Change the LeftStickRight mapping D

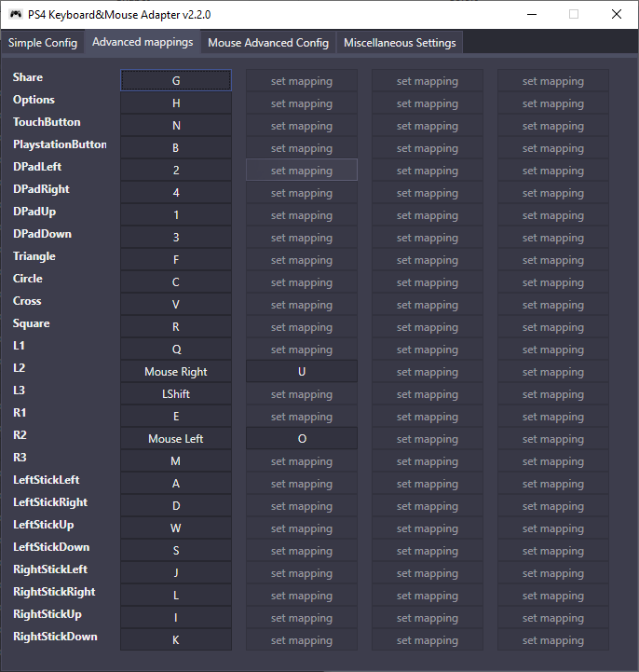tap(176, 505)
